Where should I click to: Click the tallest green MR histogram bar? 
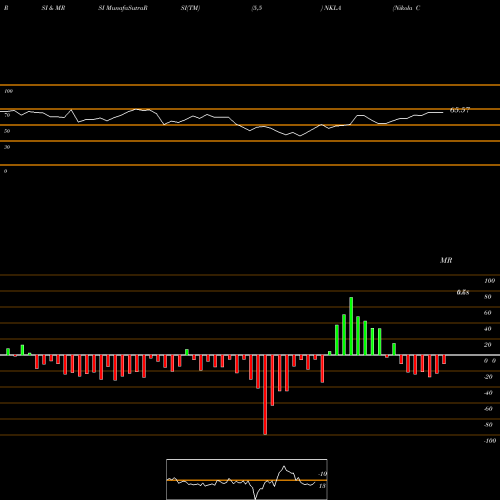pyautogui.click(x=351, y=326)
